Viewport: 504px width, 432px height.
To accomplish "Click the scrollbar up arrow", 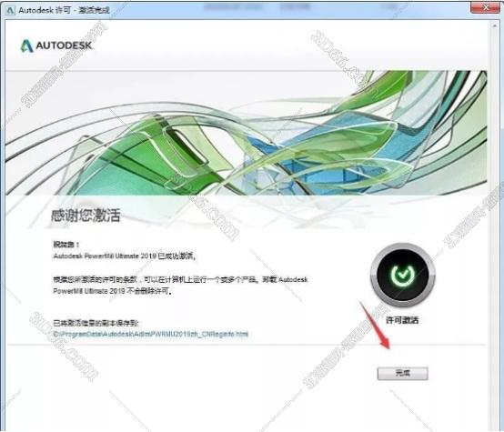I will 495,25.
